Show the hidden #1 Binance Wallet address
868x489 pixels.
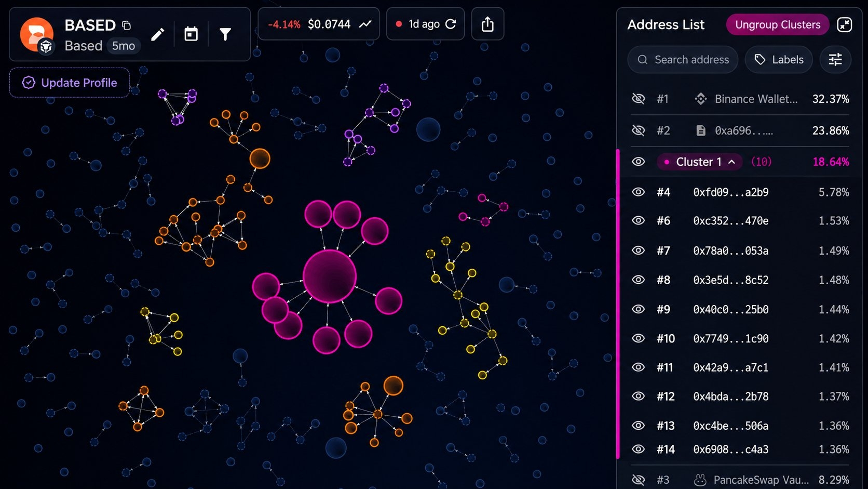tap(638, 99)
